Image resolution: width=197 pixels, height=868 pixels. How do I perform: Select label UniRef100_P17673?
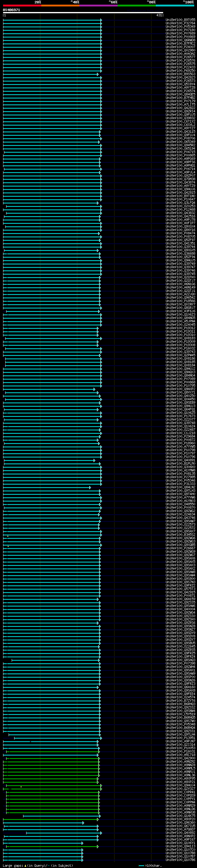180,416
